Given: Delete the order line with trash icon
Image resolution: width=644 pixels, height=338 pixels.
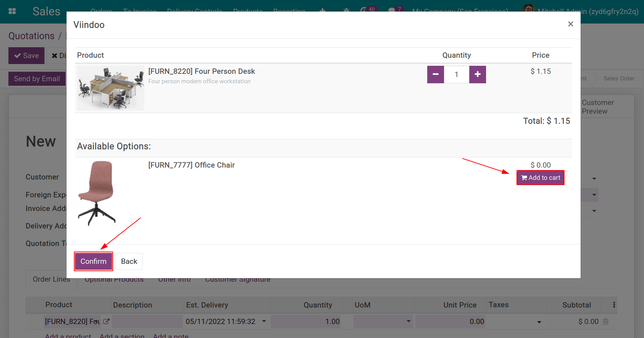Looking at the screenshot, I should click(x=606, y=321).
